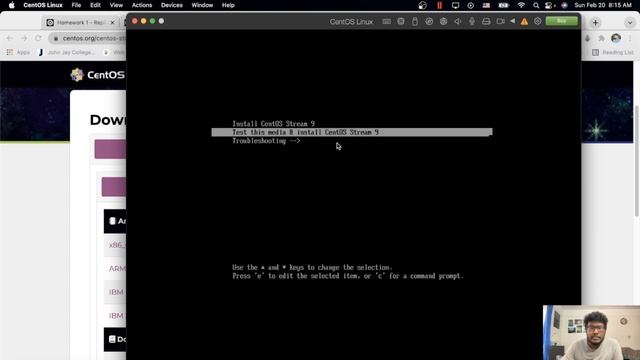The height and width of the screenshot is (360, 640).
Task: Open the John Jay College bookmark
Action: [x=67, y=52]
